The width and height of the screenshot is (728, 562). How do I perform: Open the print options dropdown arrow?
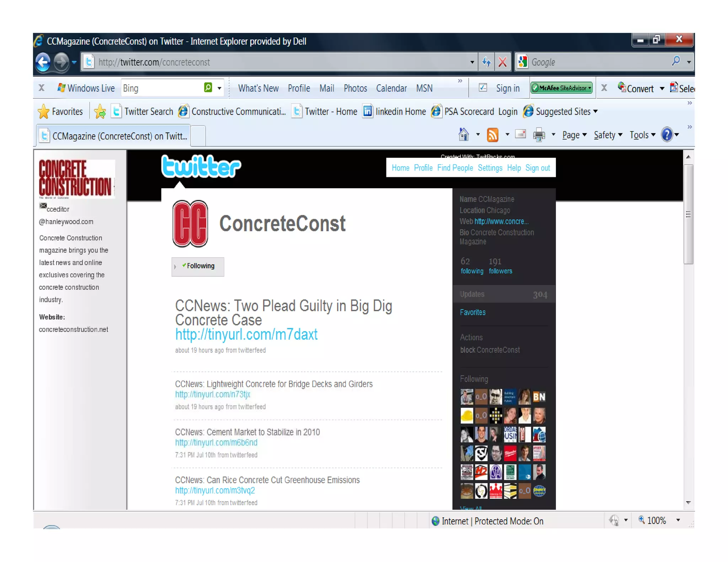coord(553,135)
